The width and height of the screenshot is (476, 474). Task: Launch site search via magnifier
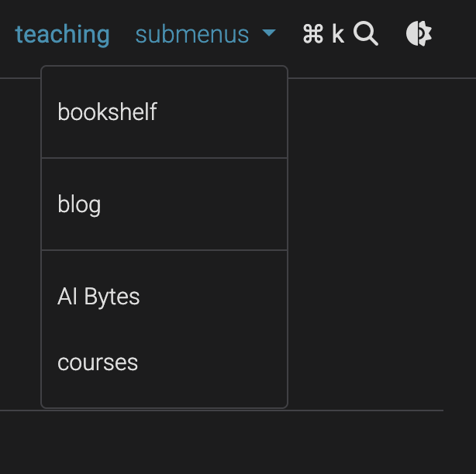tap(366, 34)
